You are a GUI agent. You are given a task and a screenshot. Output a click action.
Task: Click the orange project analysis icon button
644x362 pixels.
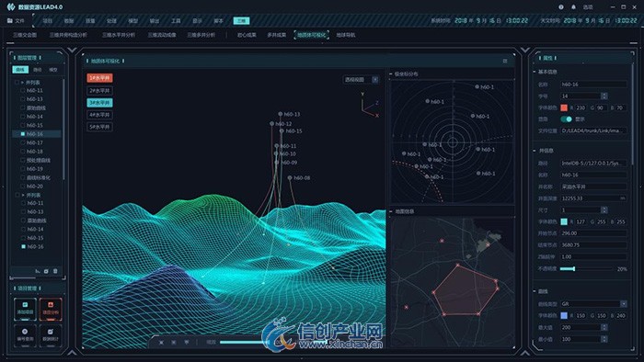(51, 309)
